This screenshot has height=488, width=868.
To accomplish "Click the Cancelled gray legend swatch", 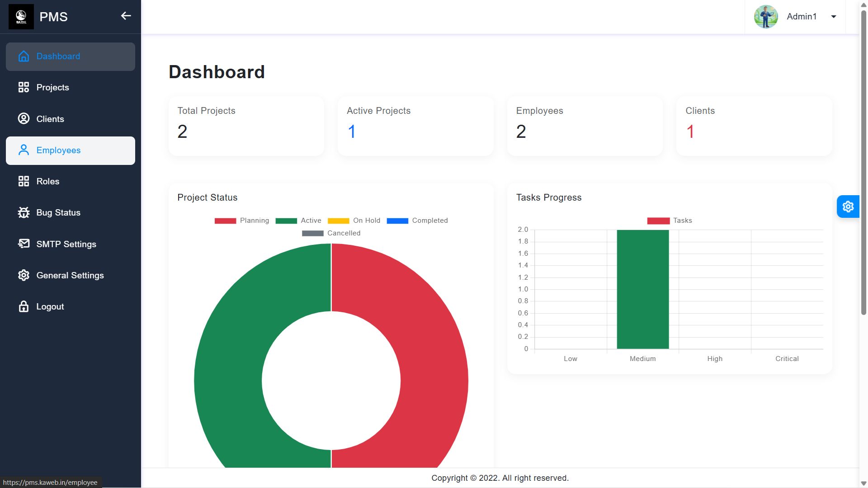I will click(x=312, y=234).
